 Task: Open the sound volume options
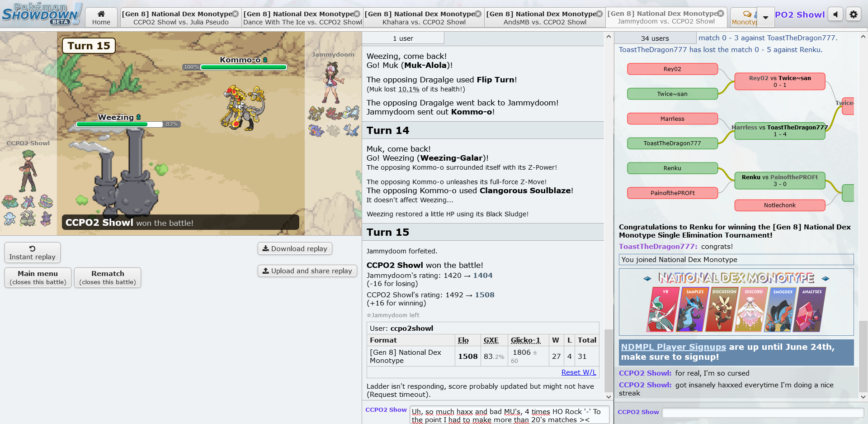click(835, 14)
